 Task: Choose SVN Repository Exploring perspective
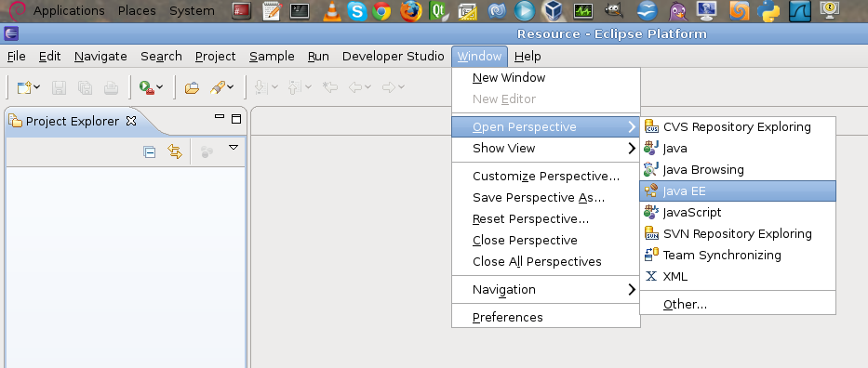click(x=738, y=234)
